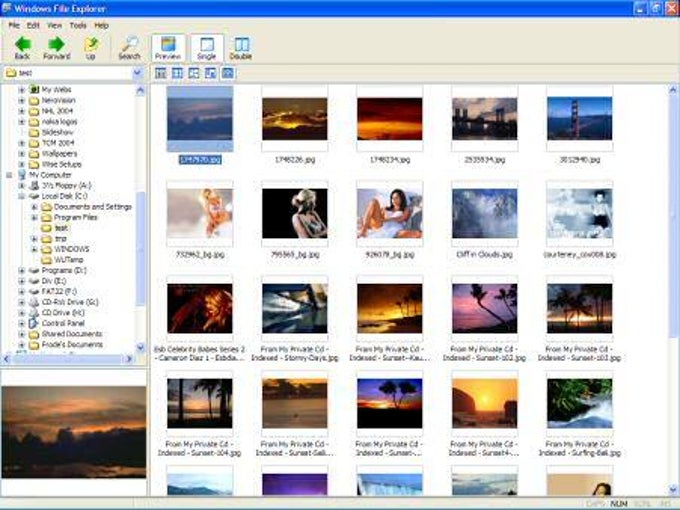
Task: Click the WUTemp folder icon
Action: [x=46, y=260]
